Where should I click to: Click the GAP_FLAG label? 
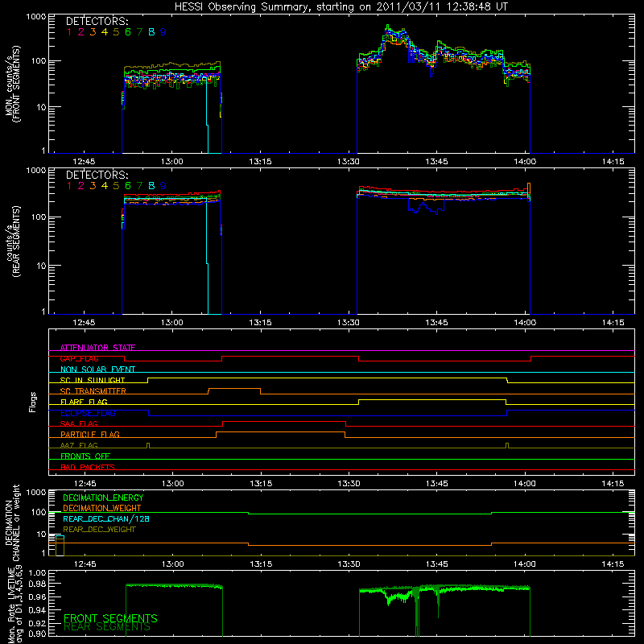coord(79,358)
